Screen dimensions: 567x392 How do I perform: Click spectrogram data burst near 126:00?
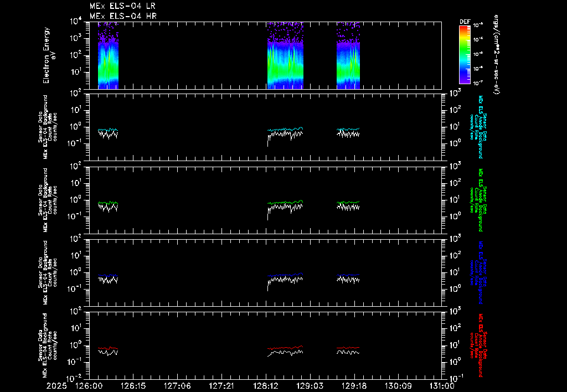(108, 55)
